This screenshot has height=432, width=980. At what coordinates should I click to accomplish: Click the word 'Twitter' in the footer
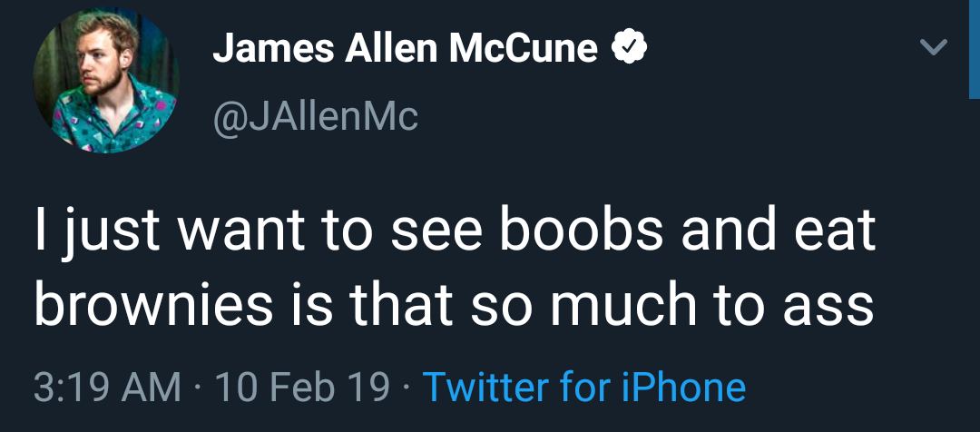(481, 387)
